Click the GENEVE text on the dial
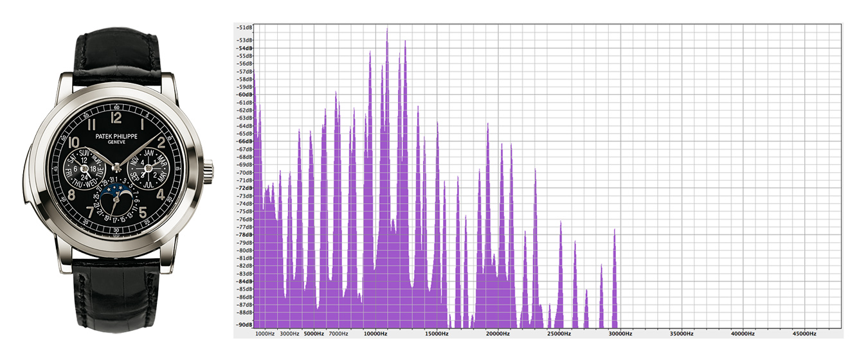Viewport: 868px width, 361px height. point(116,142)
